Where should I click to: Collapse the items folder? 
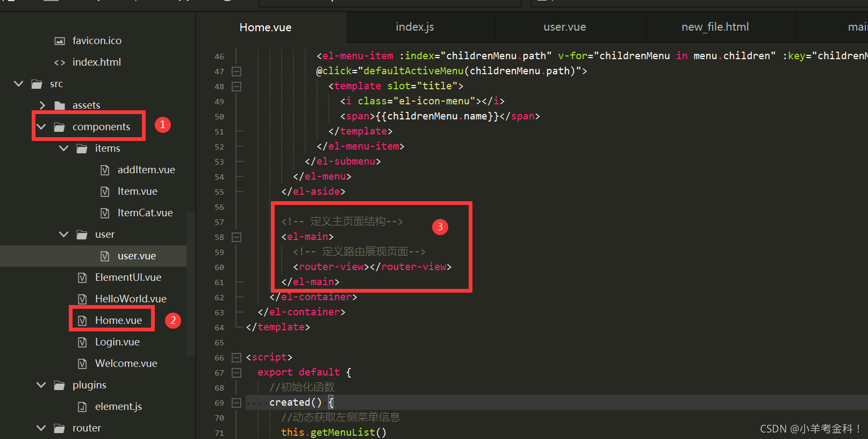click(64, 148)
